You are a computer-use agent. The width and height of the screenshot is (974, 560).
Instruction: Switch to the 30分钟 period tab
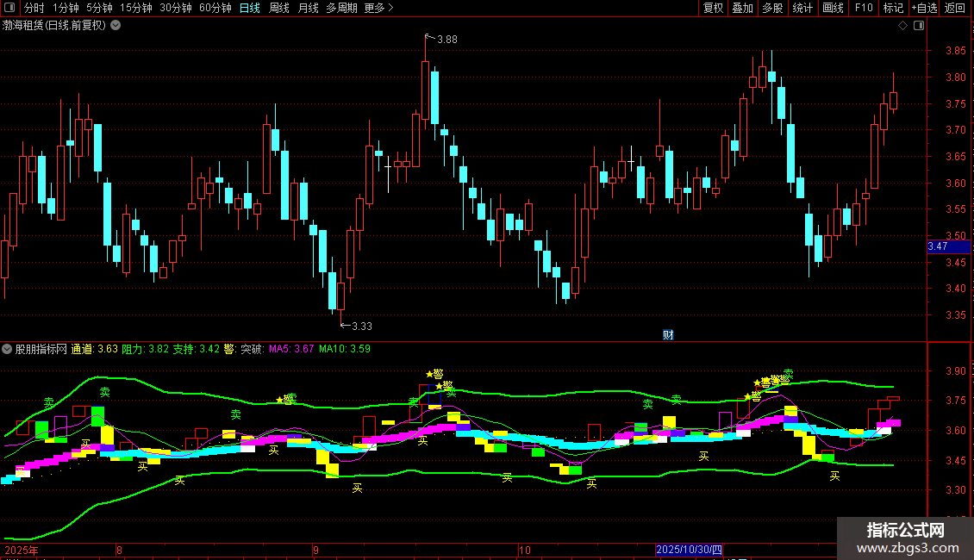point(176,9)
